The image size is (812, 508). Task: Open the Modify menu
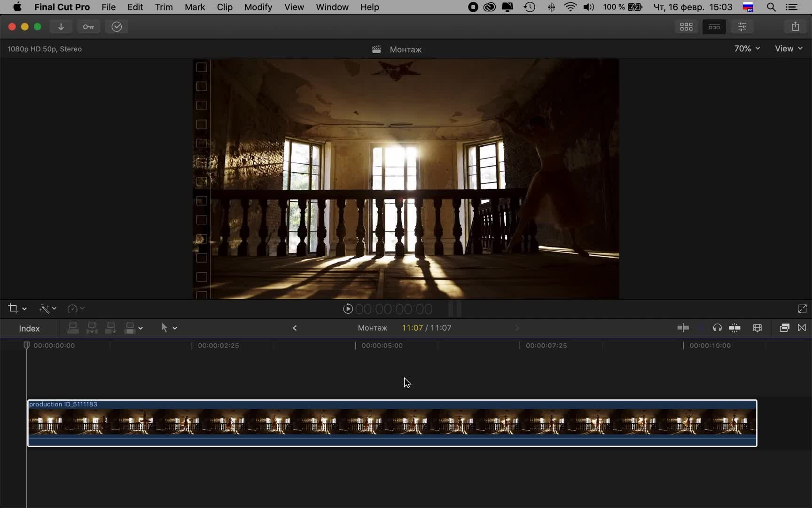coord(258,7)
